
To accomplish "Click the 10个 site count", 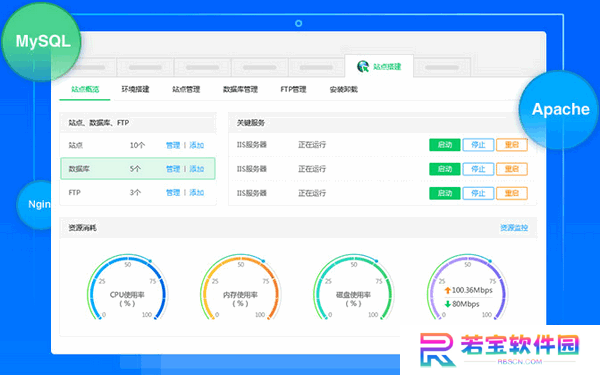I will pyautogui.click(x=137, y=145).
